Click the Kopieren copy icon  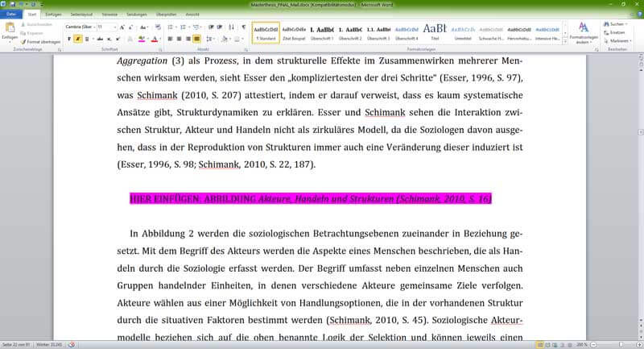tap(23, 33)
